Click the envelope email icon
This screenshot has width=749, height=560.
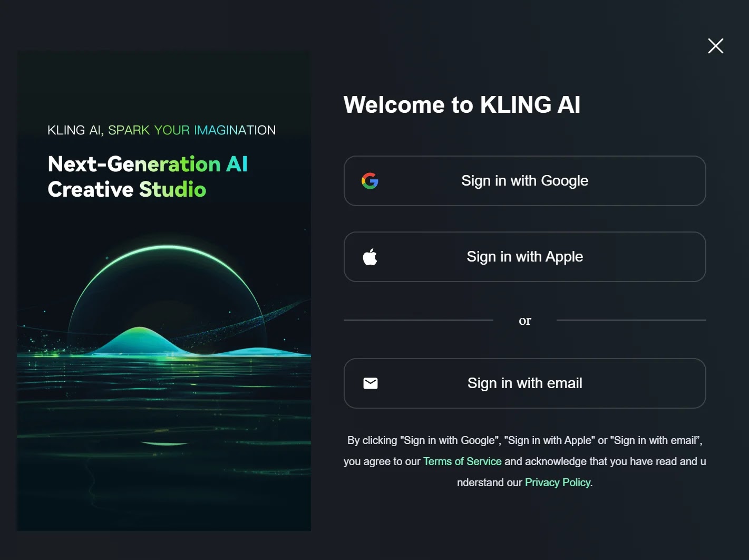point(371,383)
